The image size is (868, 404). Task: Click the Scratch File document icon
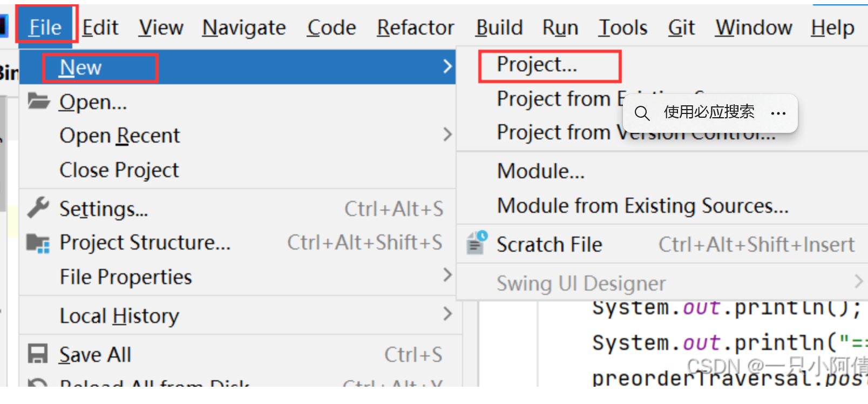point(476,244)
